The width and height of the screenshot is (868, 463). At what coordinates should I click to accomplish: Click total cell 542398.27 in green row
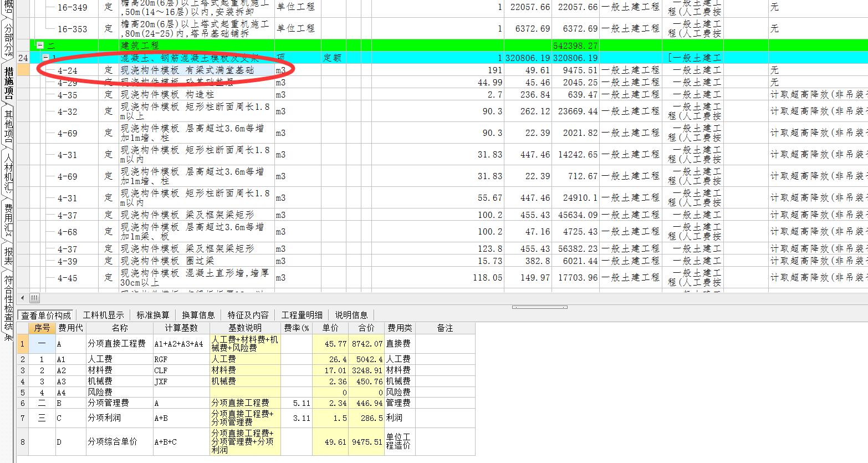[x=576, y=45]
